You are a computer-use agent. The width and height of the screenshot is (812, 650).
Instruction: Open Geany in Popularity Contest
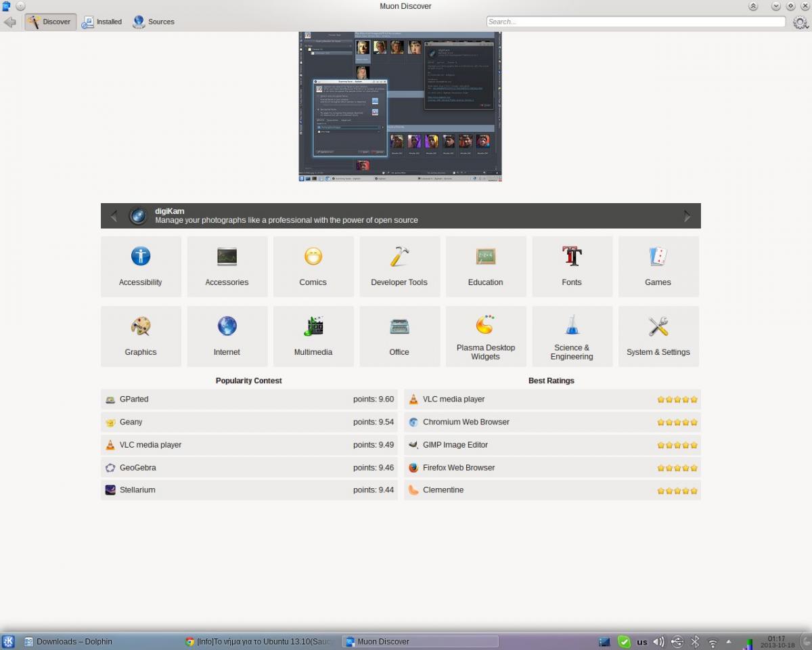click(249, 422)
